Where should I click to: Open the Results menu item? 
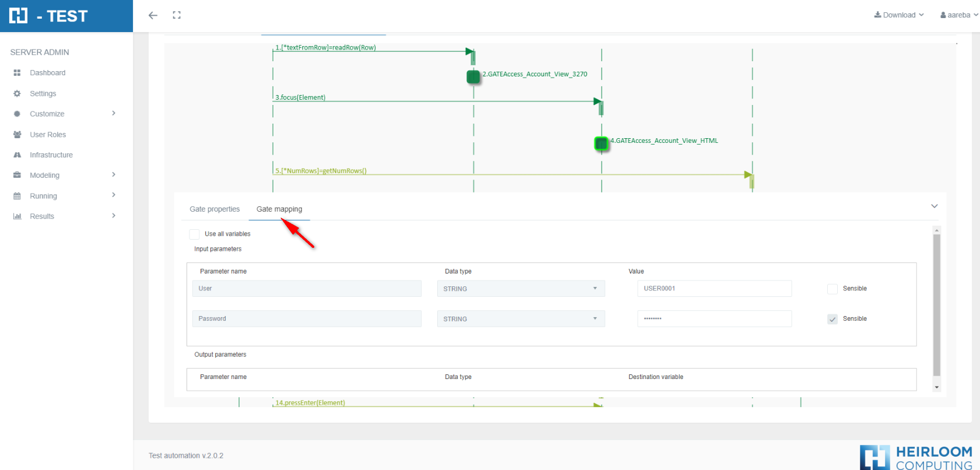pyautogui.click(x=42, y=216)
